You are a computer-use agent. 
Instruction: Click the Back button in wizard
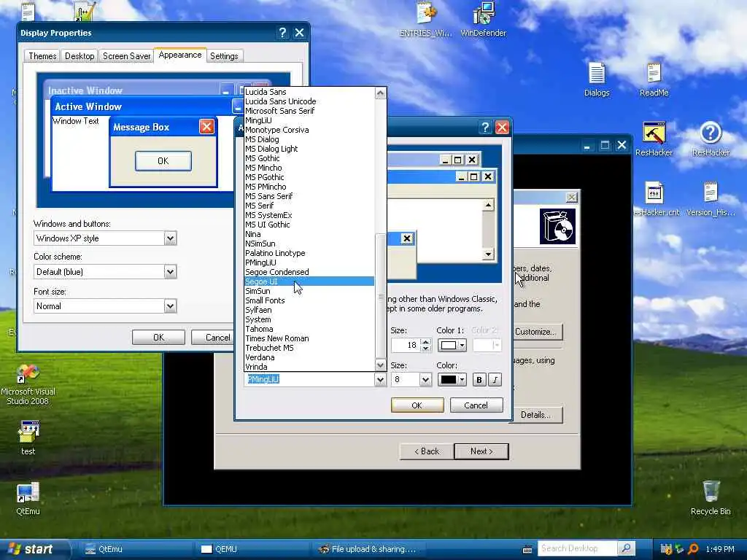coord(426,451)
